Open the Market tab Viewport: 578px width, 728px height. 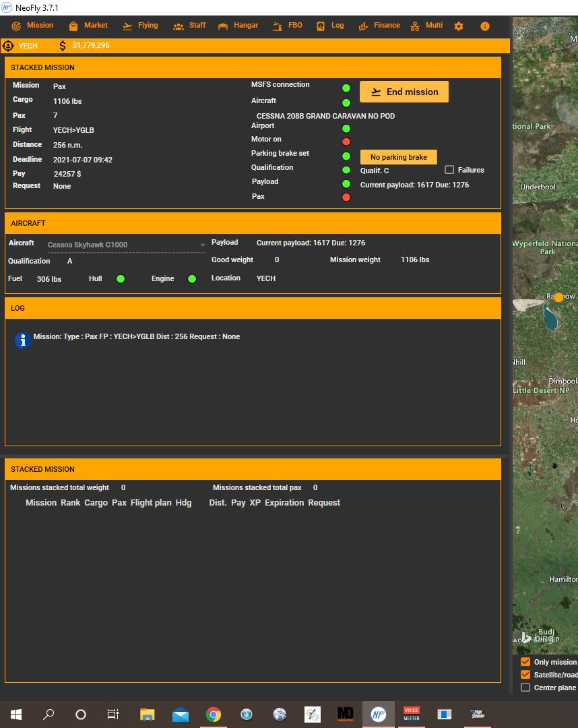[x=88, y=26]
